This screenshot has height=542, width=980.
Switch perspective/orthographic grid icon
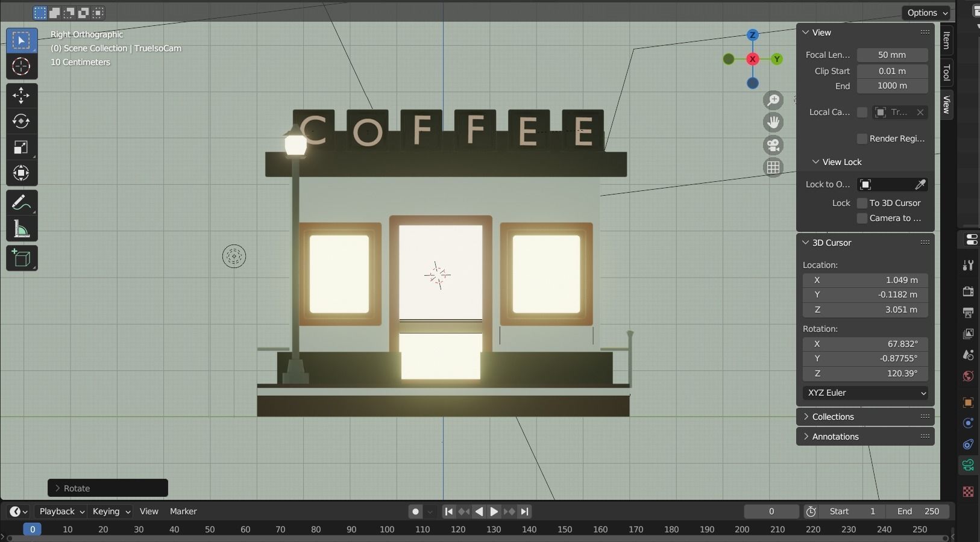pos(773,167)
